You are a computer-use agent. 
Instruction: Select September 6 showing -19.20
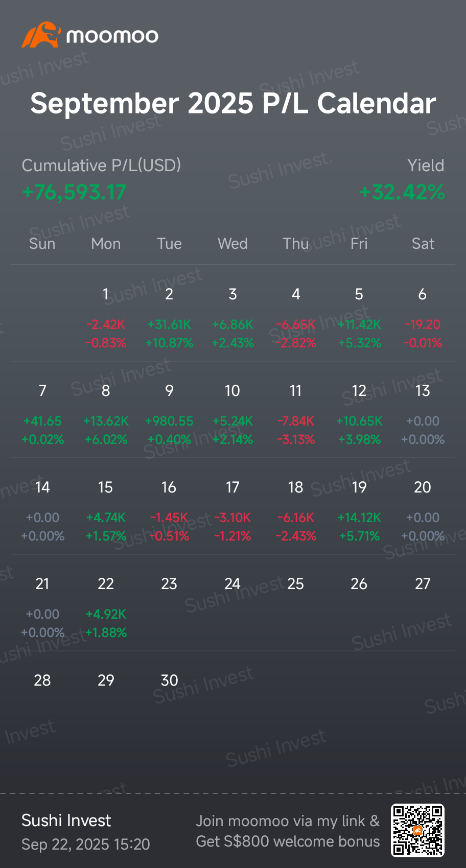click(x=423, y=318)
